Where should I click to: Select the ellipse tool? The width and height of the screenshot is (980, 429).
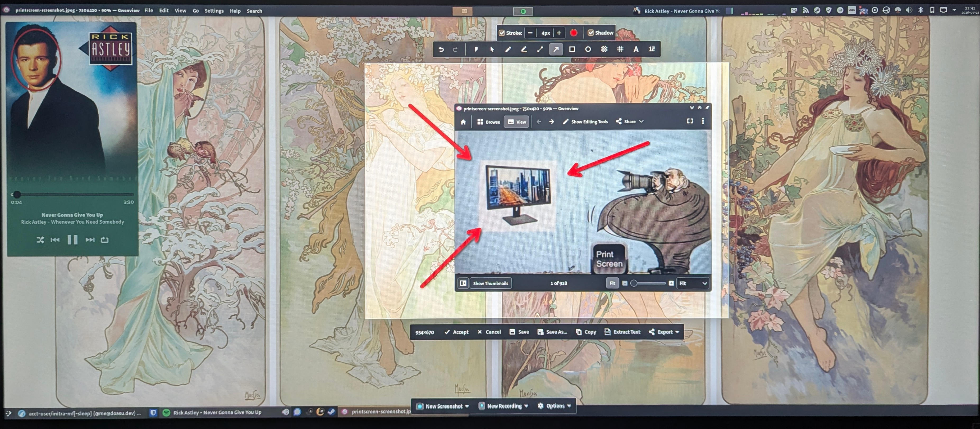tap(588, 49)
